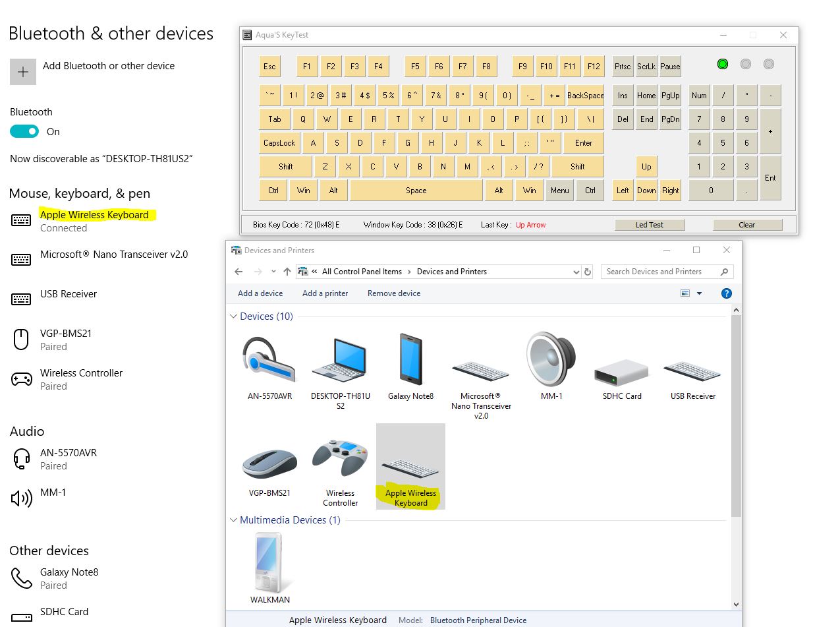
Task: Click the F12 key in KeyTest
Action: click(594, 67)
